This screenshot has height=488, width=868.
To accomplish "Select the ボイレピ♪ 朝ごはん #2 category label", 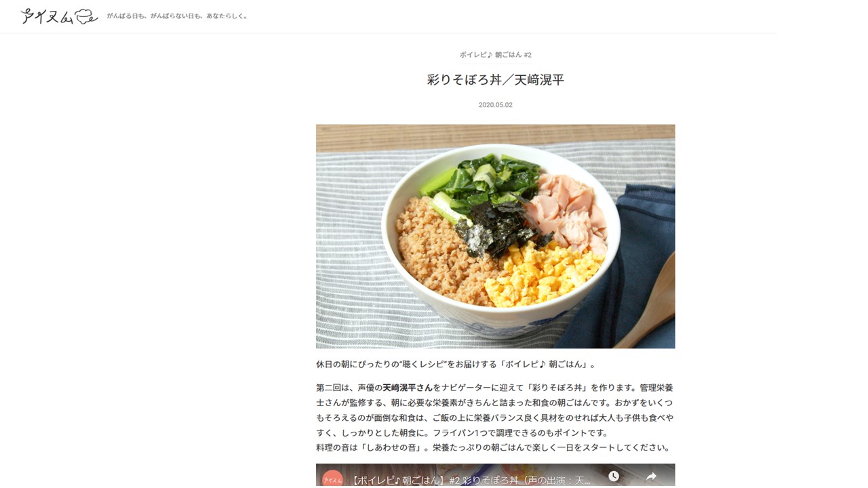I will coord(495,55).
